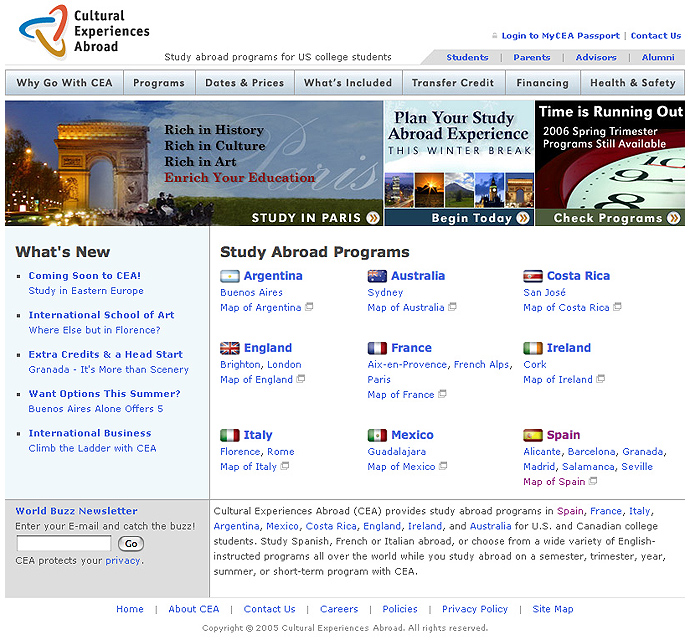
Task: Click the Mexico flag icon
Action: (377, 436)
